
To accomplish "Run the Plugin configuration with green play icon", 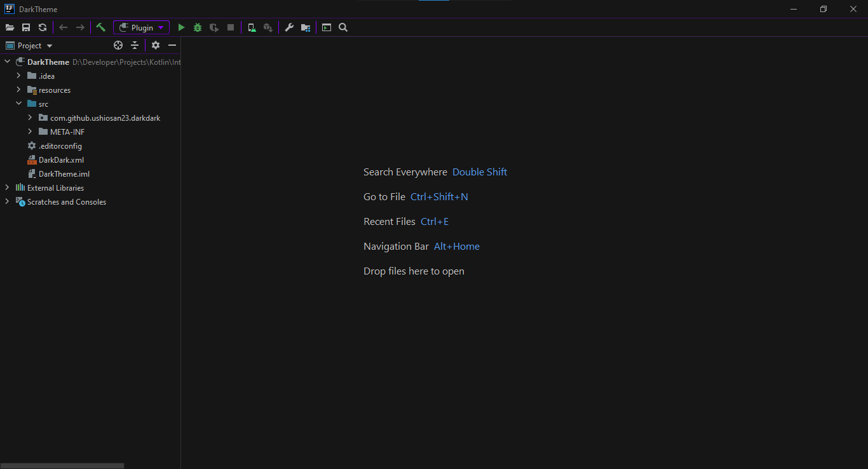I will pyautogui.click(x=181, y=27).
